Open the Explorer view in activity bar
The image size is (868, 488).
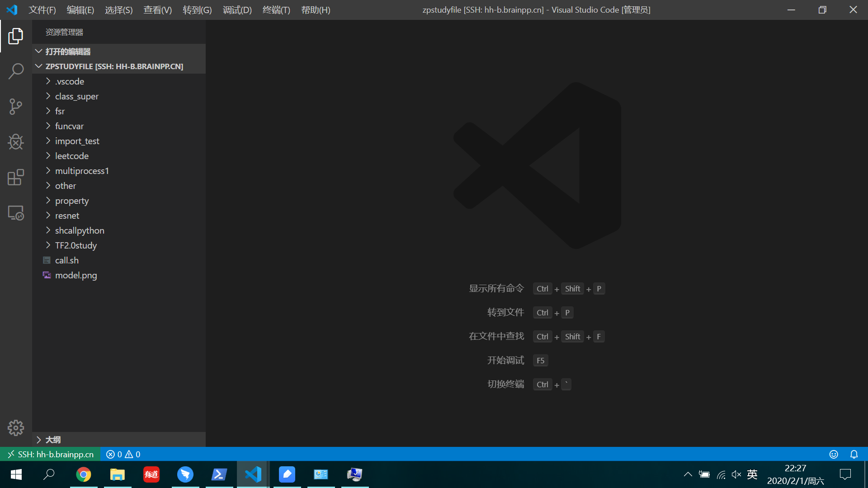click(16, 36)
